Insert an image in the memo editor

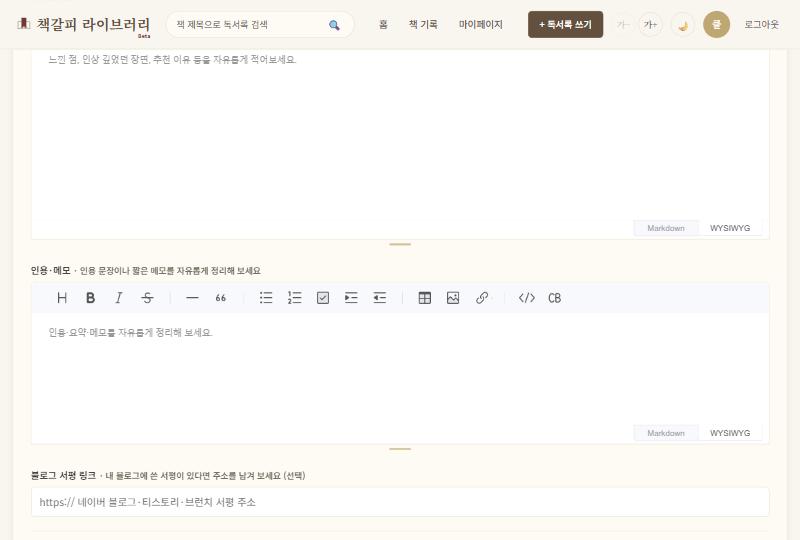pos(453,298)
